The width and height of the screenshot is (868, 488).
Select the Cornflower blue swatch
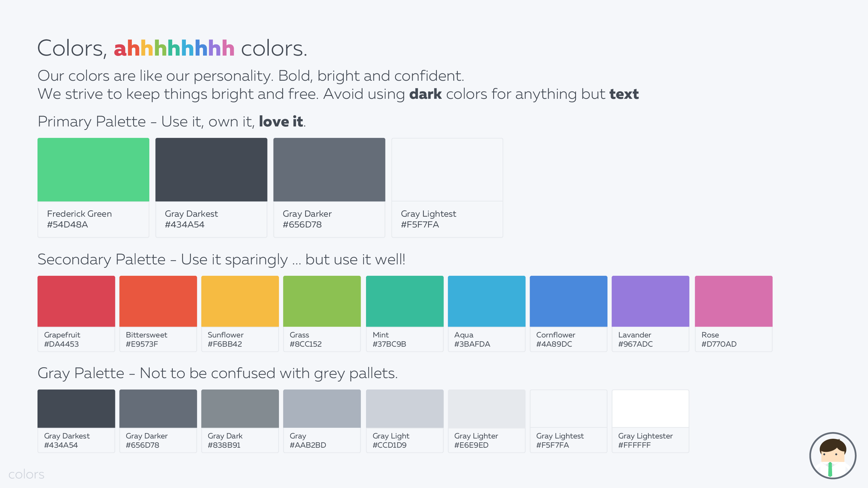coord(568,301)
